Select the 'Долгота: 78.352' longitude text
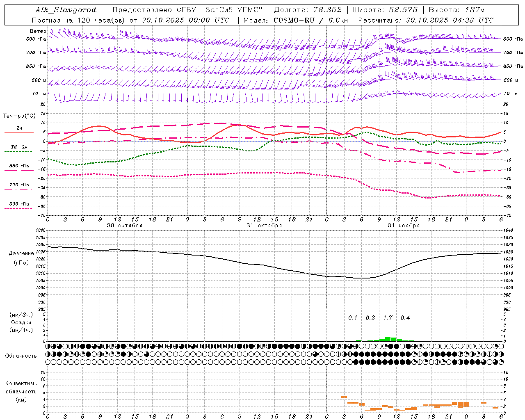Viewport: 525px width, 420px height. pos(308,10)
